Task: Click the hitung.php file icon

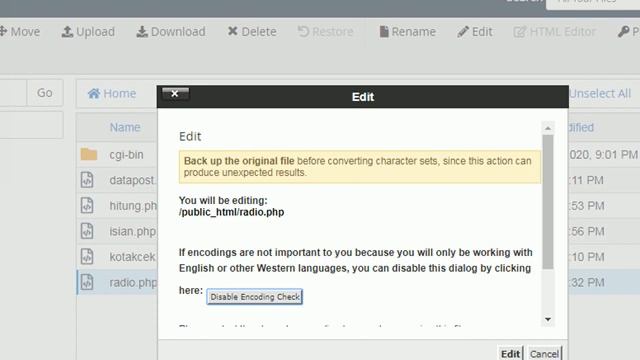Action: pos(87,205)
